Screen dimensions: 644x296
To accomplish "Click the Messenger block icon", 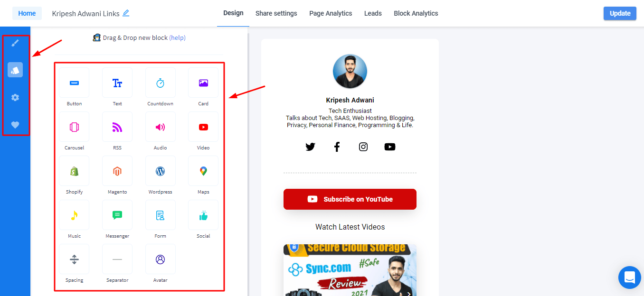I will (x=117, y=215).
